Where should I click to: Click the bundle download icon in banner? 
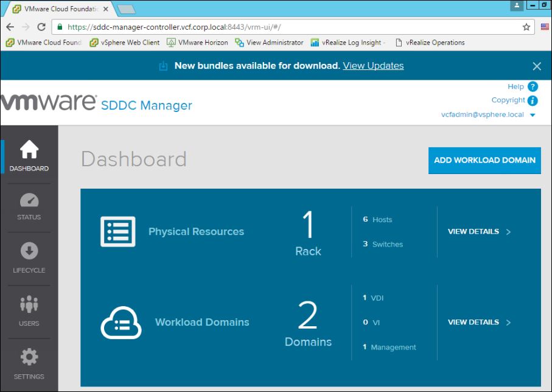click(x=163, y=66)
